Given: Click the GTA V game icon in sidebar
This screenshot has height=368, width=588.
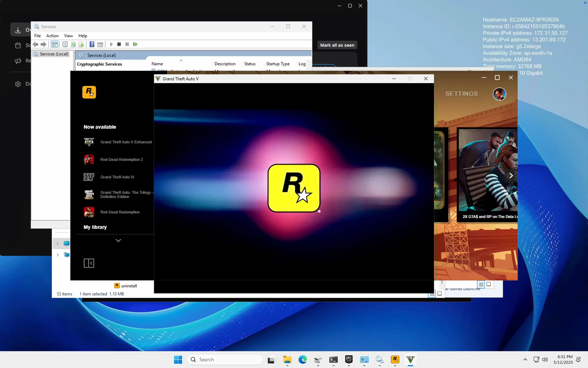Looking at the screenshot, I should pyautogui.click(x=89, y=142).
